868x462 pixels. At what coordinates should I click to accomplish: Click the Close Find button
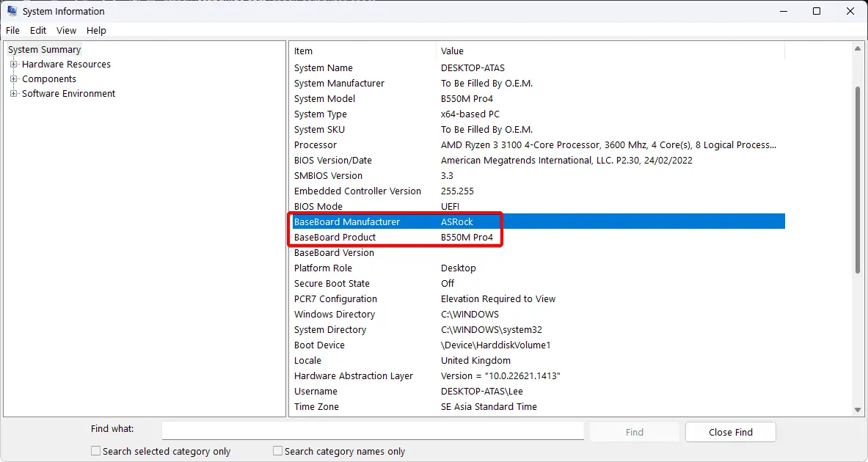[731, 432]
